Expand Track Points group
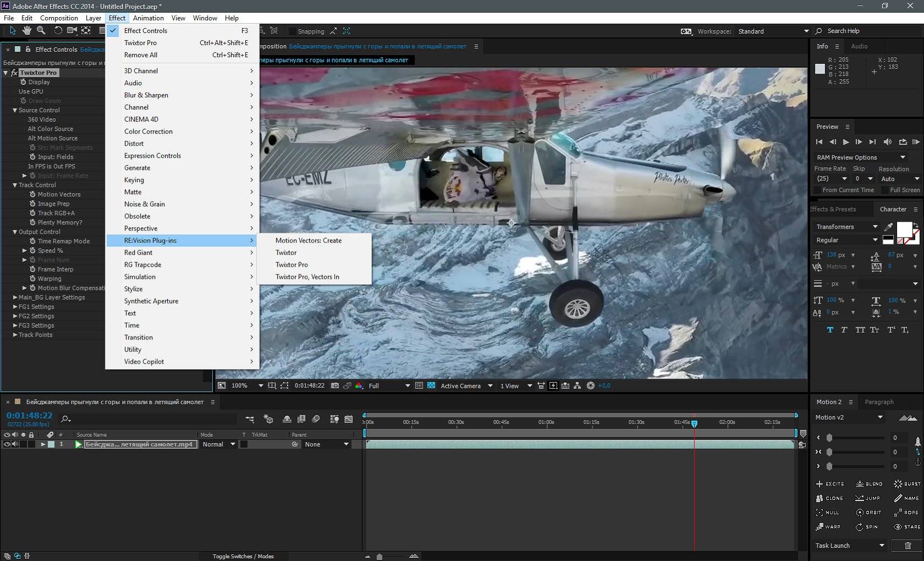This screenshot has height=561, width=924. (x=15, y=334)
